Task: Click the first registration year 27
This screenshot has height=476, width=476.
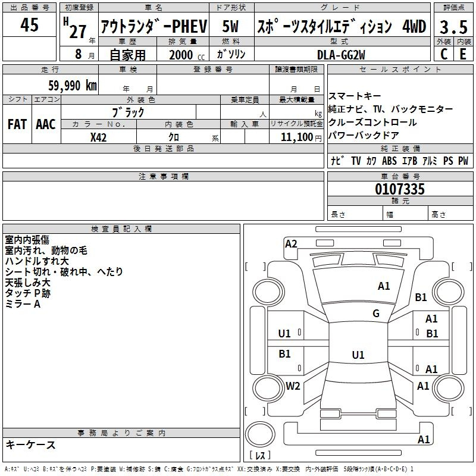Action: pos(77,32)
